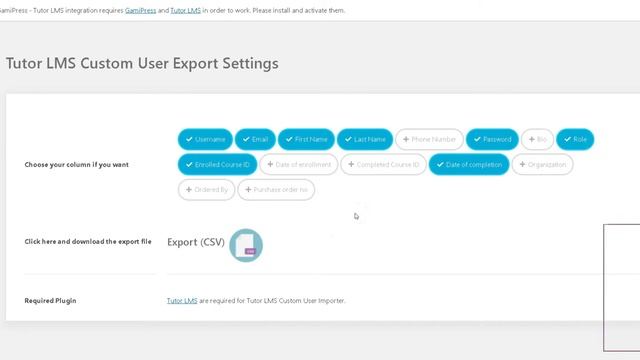This screenshot has height=360, width=640.
Task: Toggle the Last Name column chip
Action: pyautogui.click(x=365, y=139)
